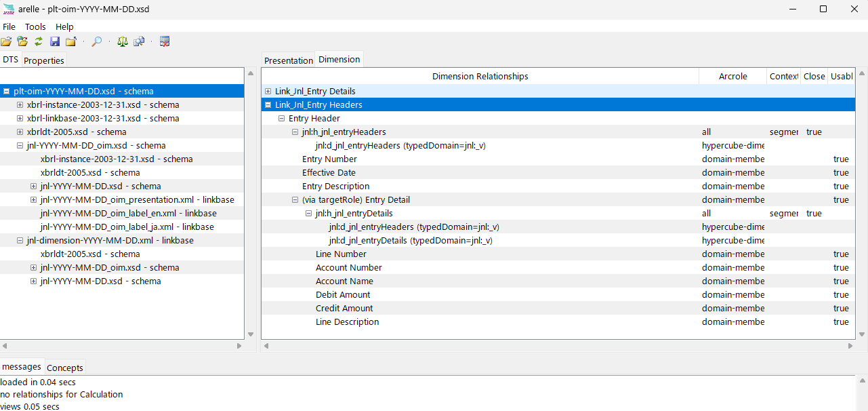Collapse the plt-oim-YYYY-MM-DD.xsd root node
Screen dimensions: 868x411
tap(6, 91)
